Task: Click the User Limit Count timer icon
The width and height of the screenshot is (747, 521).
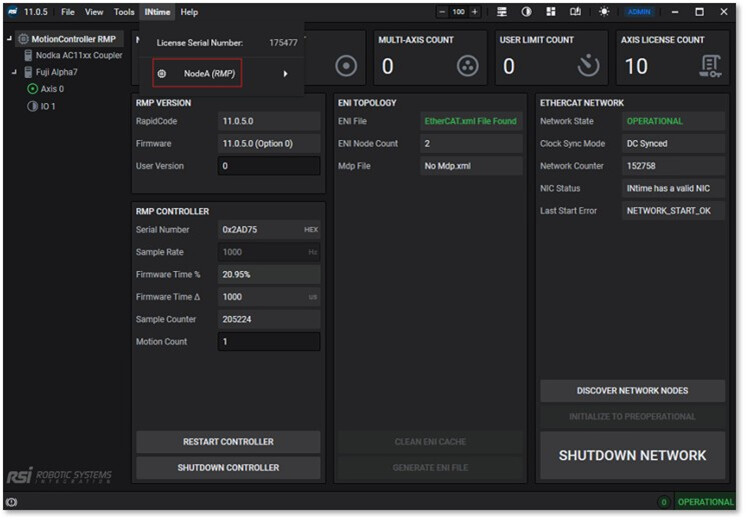Action: pos(589,66)
